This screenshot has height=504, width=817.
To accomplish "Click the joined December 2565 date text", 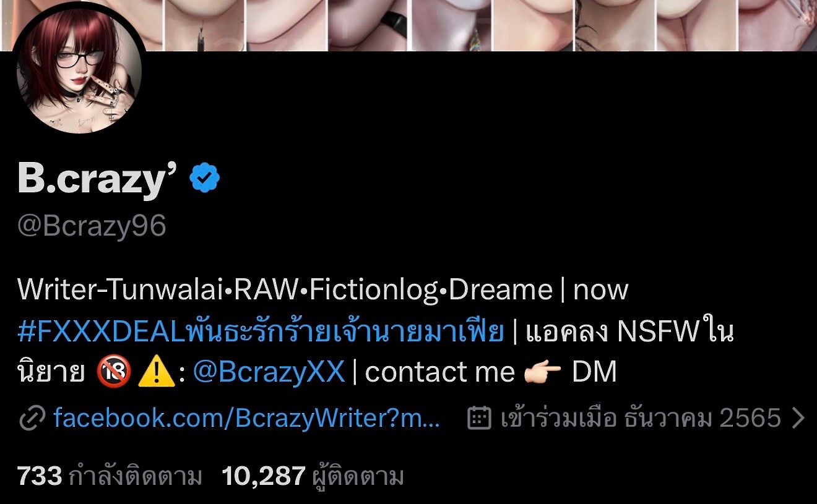I will tap(640, 419).
